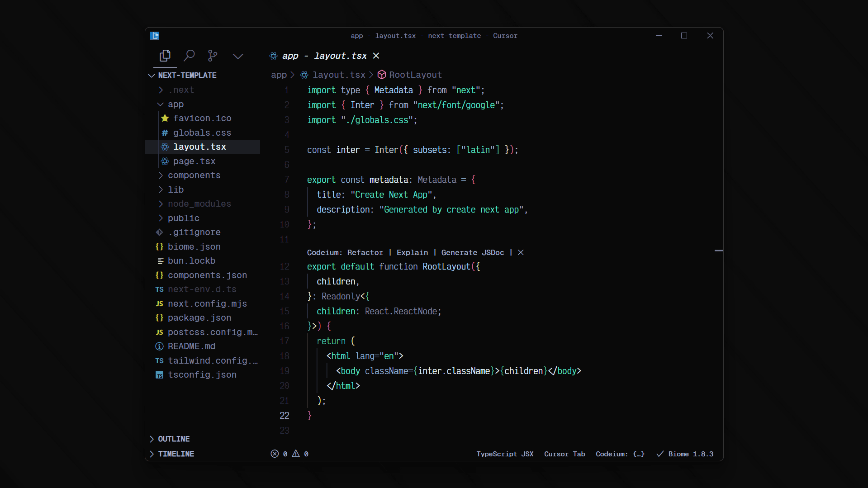Click the React icon on the editor tab
Image resolution: width=868 pixels, height=488 pixels.
tap(274, 56)
